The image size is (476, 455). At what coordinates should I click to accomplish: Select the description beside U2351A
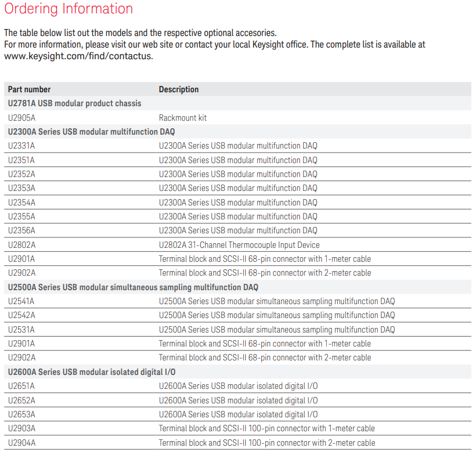238,160
